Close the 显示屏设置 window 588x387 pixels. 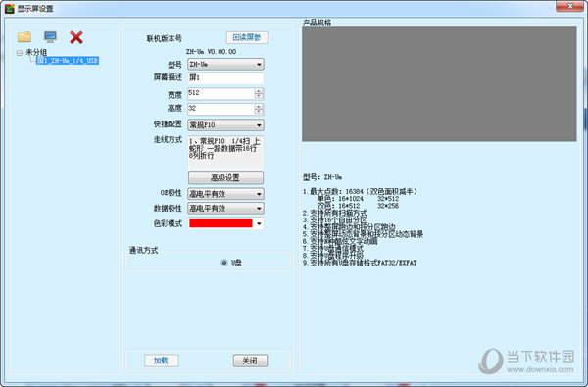pos(569,6)
